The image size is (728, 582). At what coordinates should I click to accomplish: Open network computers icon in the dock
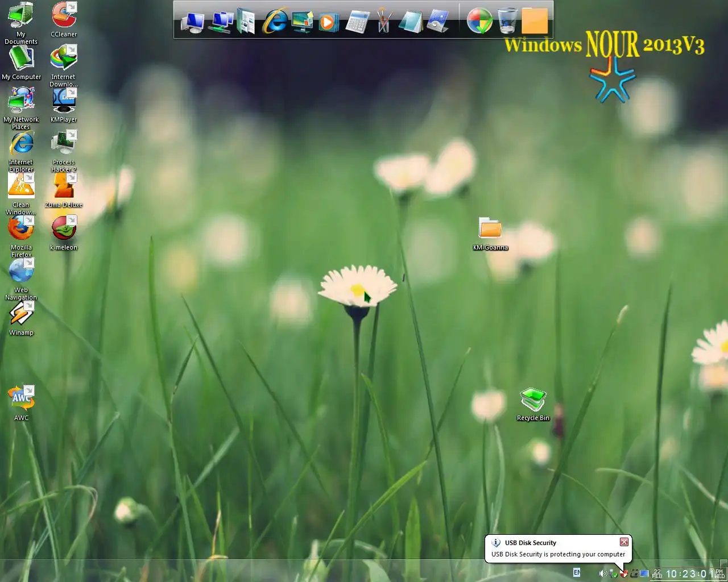click(221, 22)
